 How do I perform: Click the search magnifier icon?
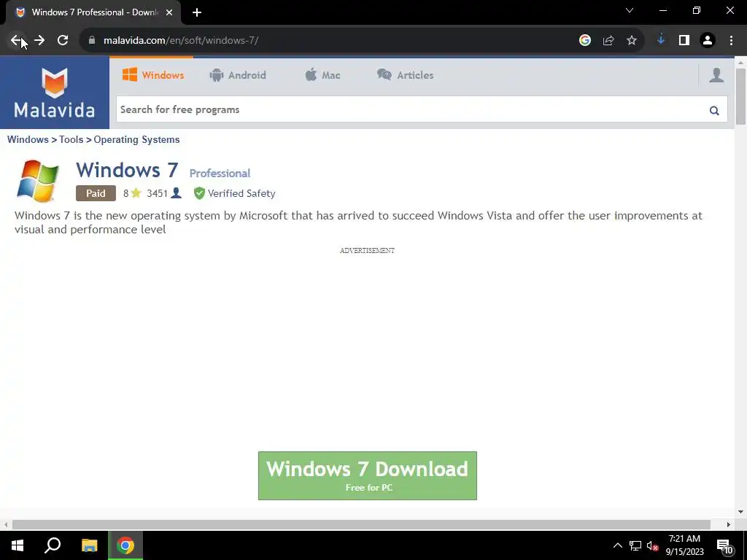click(x=714, y=111)
